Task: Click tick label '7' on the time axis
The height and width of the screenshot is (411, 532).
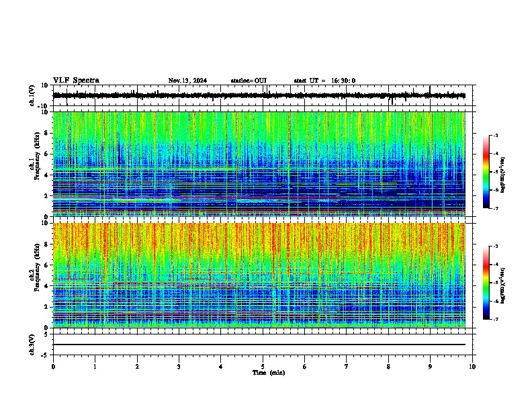Action: pos(347,367)
